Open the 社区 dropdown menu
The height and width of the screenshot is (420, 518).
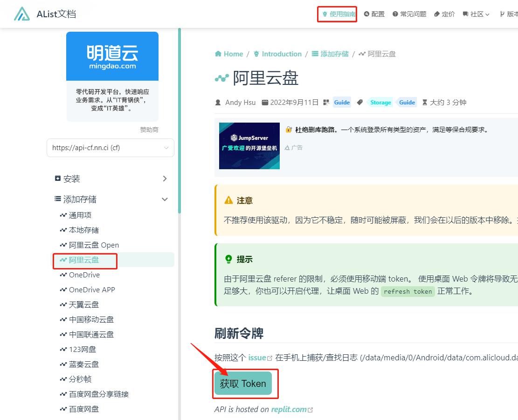pyautogui.click(x=476, y=14)
